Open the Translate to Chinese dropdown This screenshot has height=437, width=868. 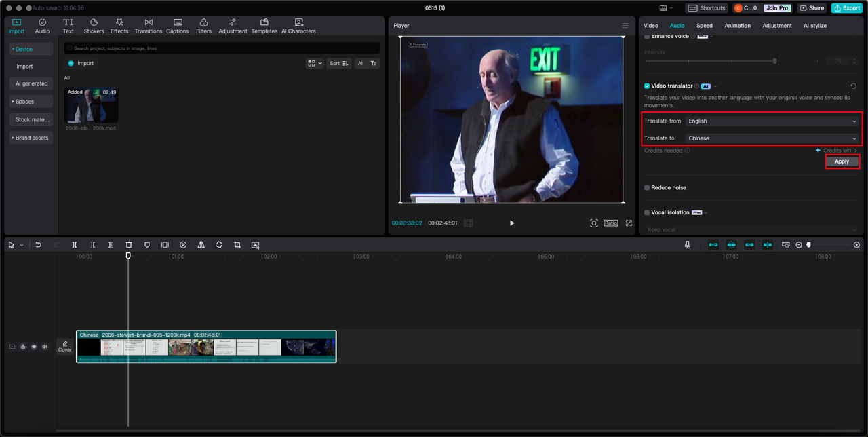click(x=772, y=138)
